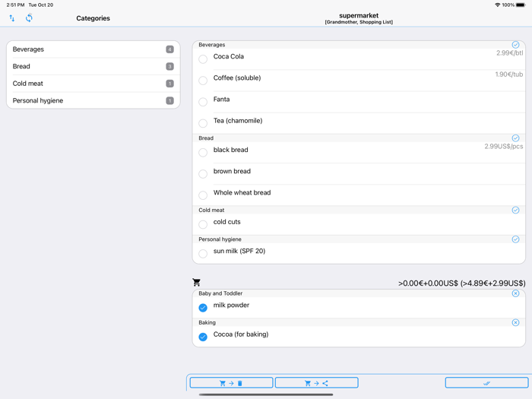
Task: Click the 2.99US$/pcs price of black bread
Action: (x=504, y=147)
